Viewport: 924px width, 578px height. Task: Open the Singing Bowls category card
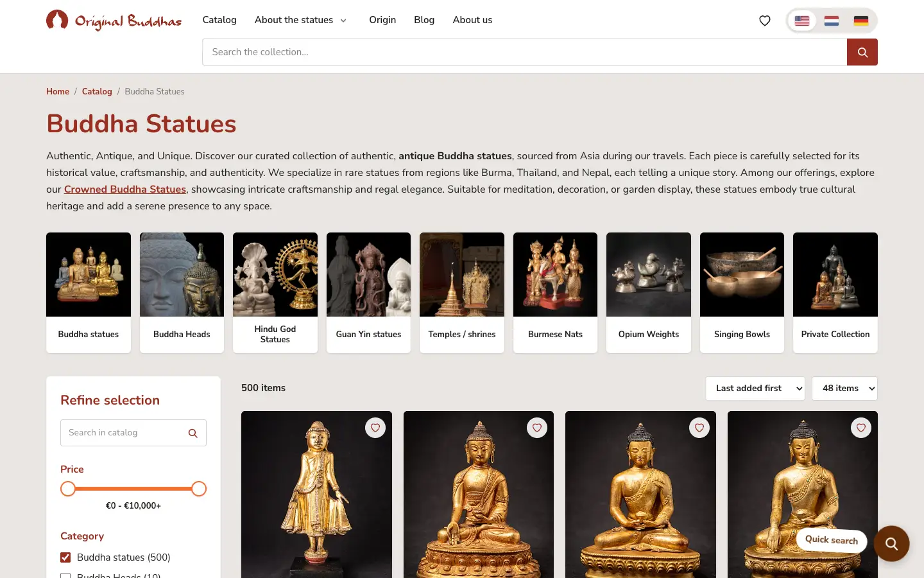pos(742,293)
